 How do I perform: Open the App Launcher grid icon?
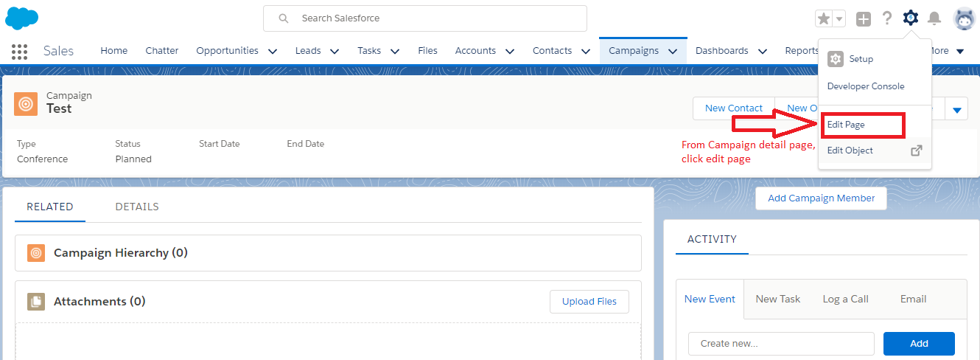20,51
